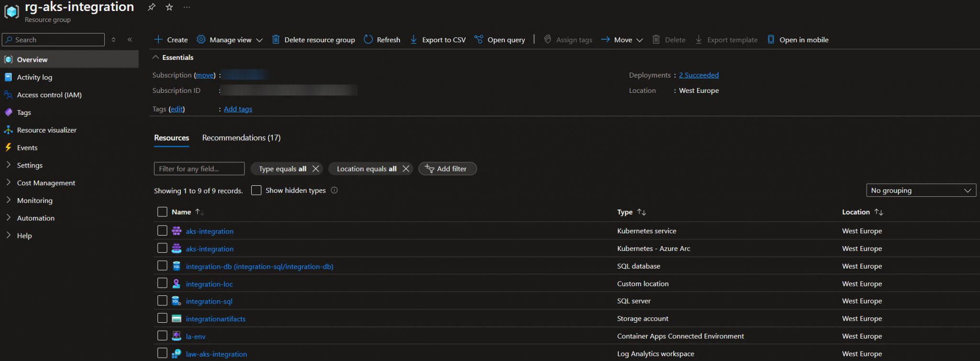The image size is (980, 361).
Task: Open the No grouping dropdown
Action: (x=921, y=191)
